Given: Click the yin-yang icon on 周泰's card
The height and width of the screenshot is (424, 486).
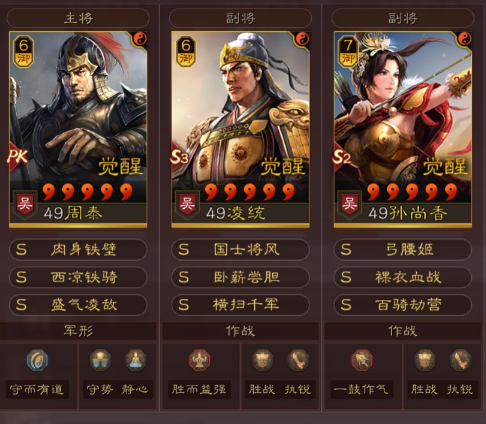Looking at the screenshot, I should [140, 39].
